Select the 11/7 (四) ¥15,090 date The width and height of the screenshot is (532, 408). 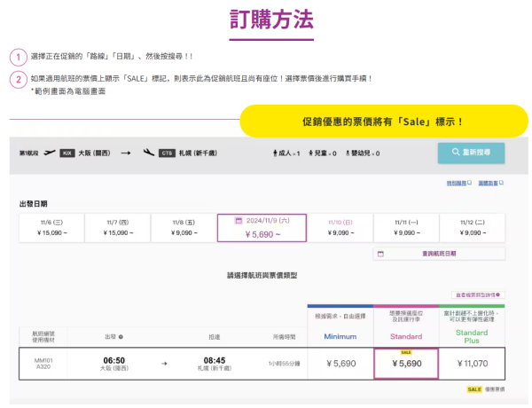[118, 228]
